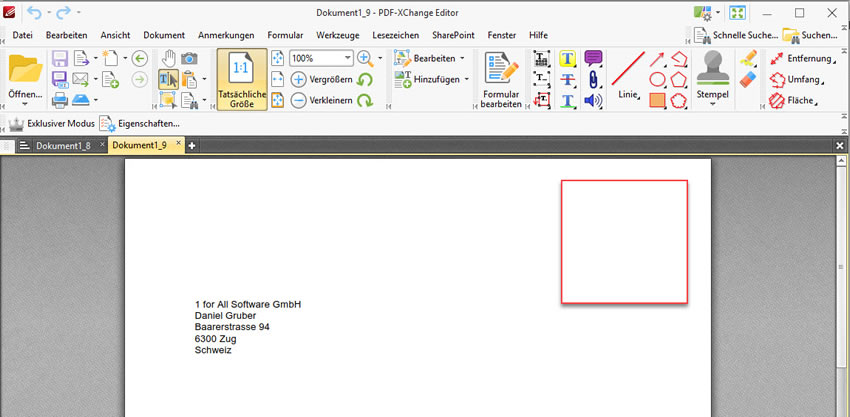Viewport: 850px width, 417px height.
Task: Click the purple Save floppy disk icon
Action: pos(60,58)
